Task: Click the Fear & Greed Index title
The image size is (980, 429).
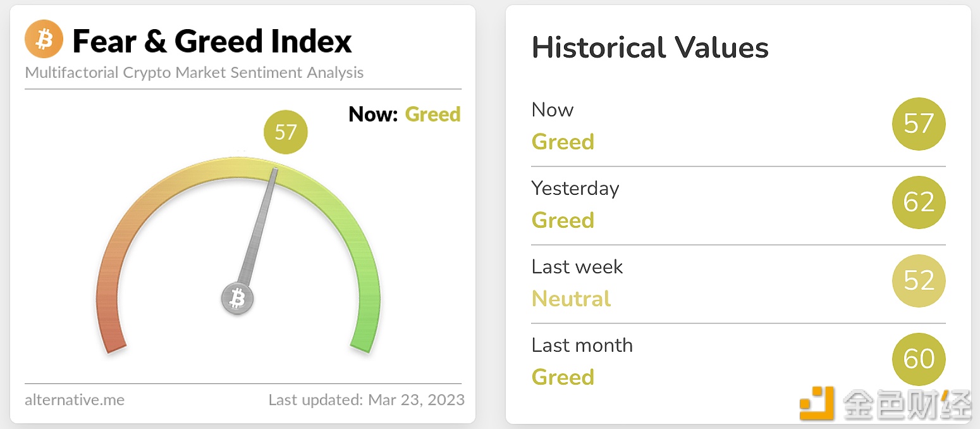Action: point(212,42)
